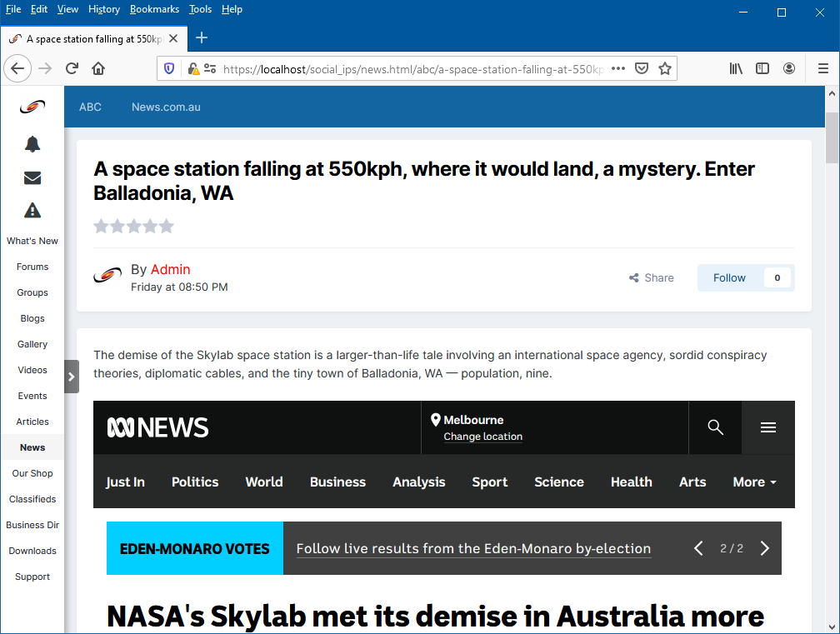The width and height of the screenshot is (840, 634).
Task: Go to Gallery in sidebar
Action: click(x=32, y=344)
